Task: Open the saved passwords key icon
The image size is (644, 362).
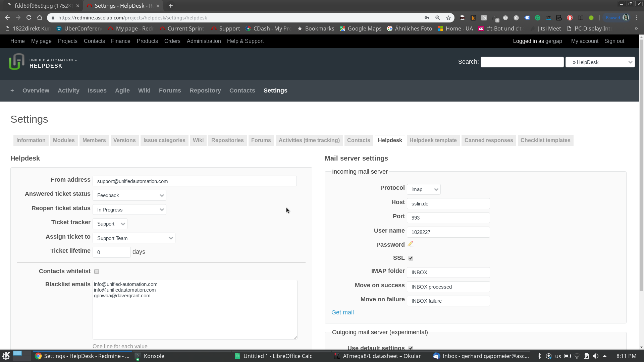Action: click(427, 18)
